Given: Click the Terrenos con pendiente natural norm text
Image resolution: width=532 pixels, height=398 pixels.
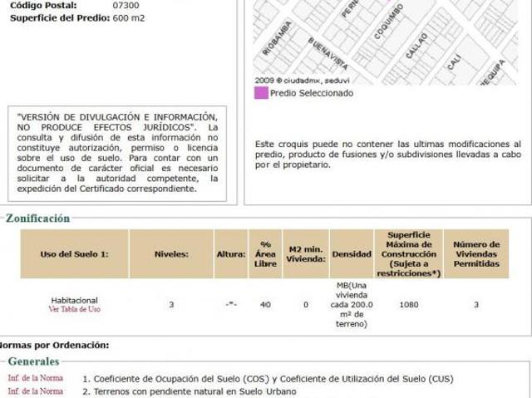Looking at the screenshot, I should [x=190, y=391].
